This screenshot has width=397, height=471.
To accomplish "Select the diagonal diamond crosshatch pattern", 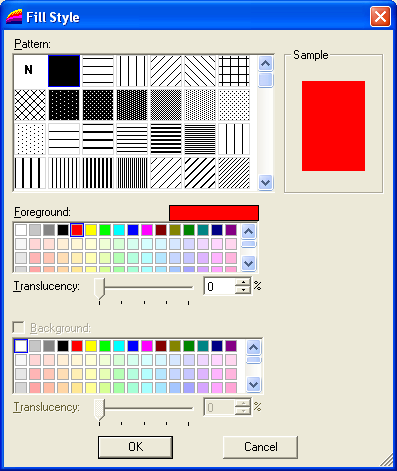I will (30, 105).
